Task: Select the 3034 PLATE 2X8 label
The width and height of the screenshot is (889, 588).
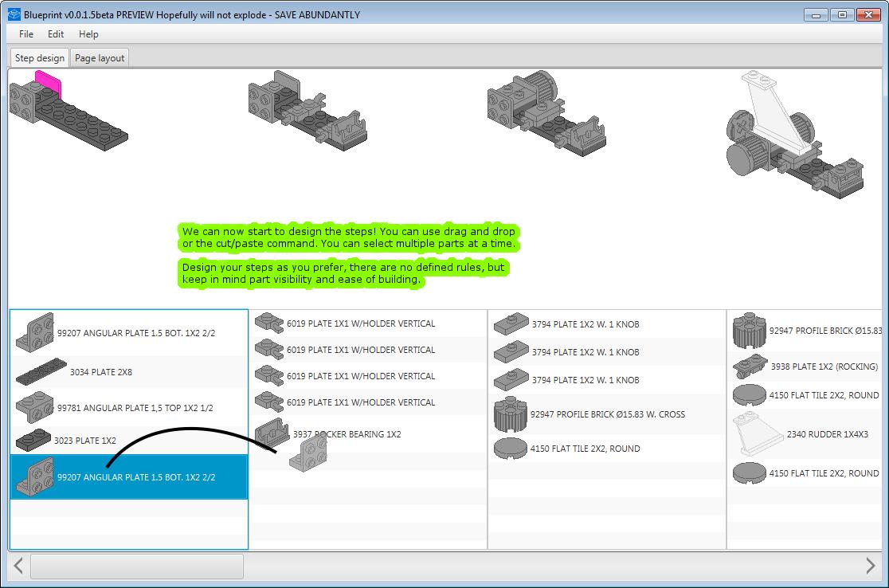Action: point(101,372)
